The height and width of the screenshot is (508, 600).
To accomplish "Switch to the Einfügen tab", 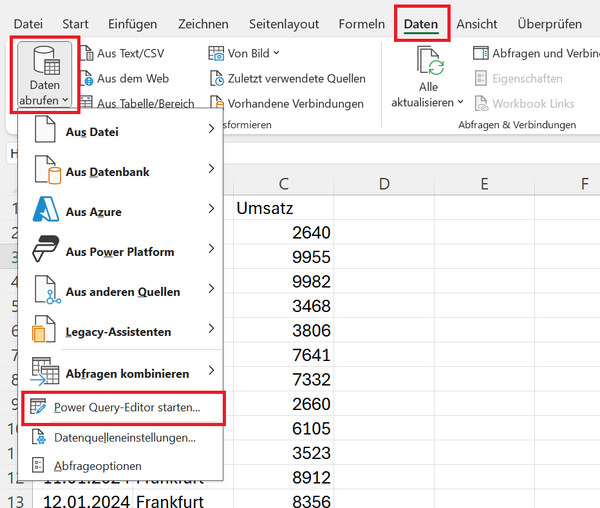I will (132, 24).
